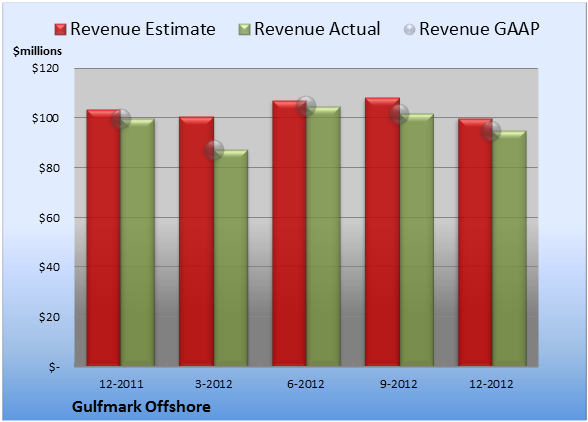Click the '$millions' axis unit label
This screenshot has width=588, height=422.
[37, 51]
